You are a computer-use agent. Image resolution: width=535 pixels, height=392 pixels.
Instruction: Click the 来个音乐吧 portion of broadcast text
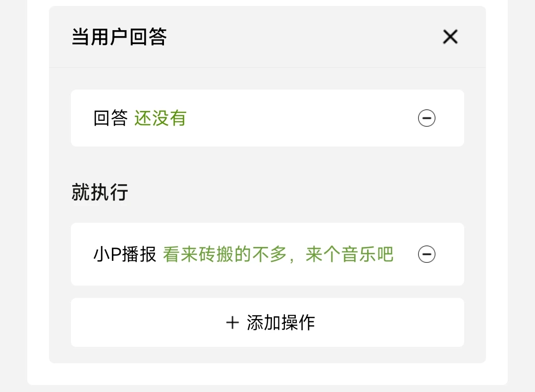(349, 254)
